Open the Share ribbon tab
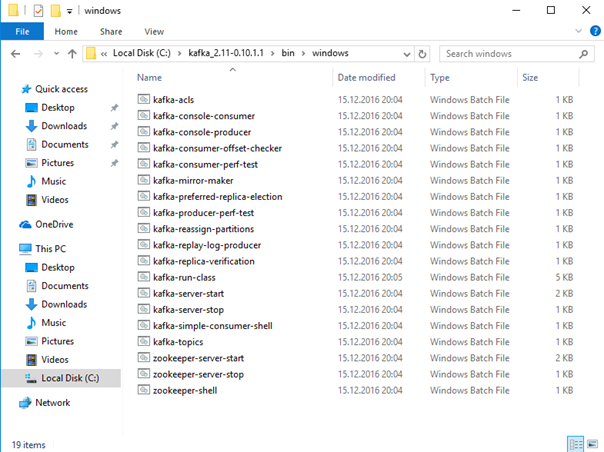The height and width of the screenshot is (452, 604). (x=111, y=32)
